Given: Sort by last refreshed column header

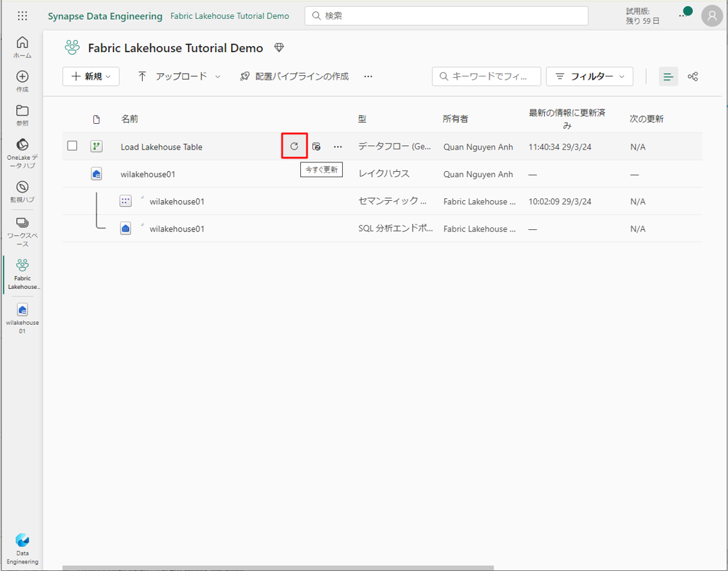Looking at the screenshot, I should pyautogui.click(x=567, y=119).
